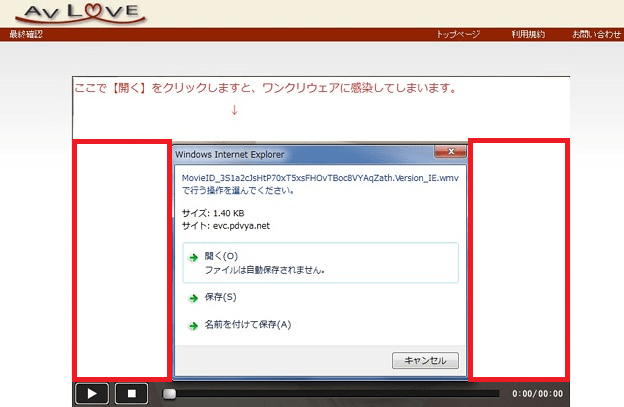
Task: Click green arrow beside 名前を付けて保存(A)
Action: click(193, 326)
